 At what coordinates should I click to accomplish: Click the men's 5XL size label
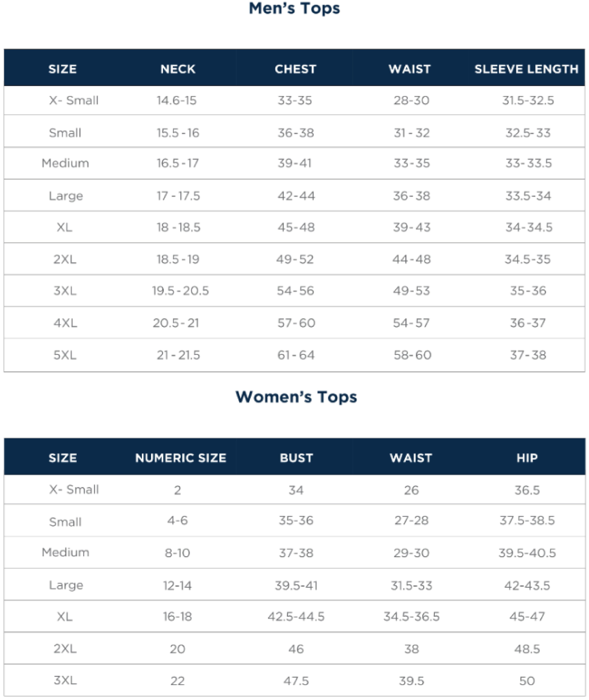point(65,355)
